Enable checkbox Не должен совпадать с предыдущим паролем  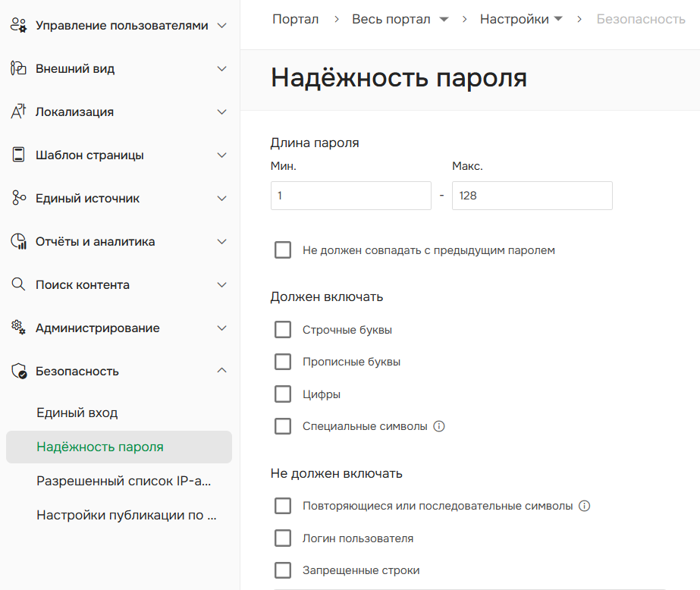pos(283,249)
